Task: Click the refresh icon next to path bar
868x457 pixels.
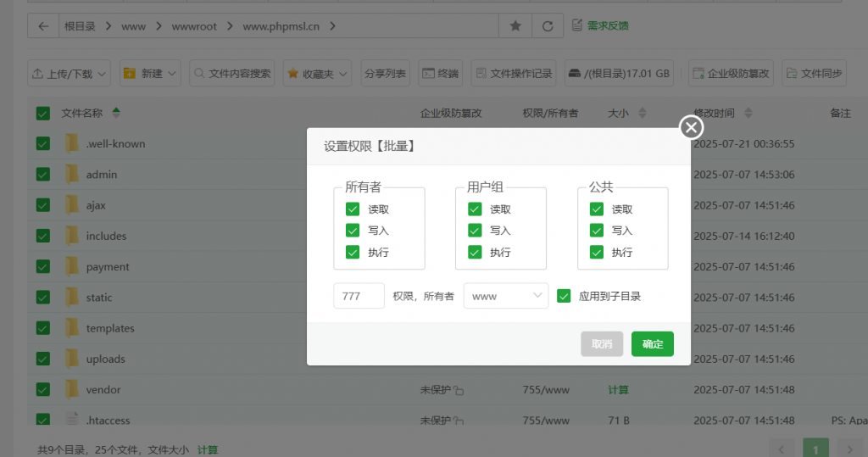Action: pos(548,26)
